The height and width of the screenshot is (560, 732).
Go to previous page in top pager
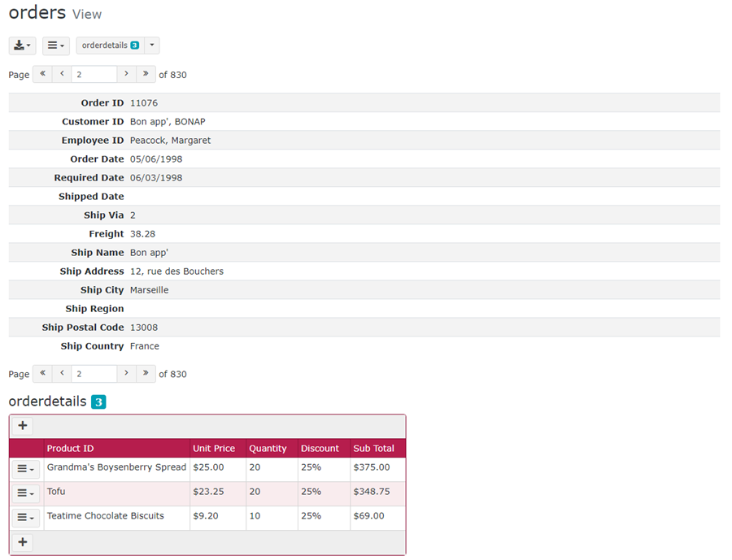pos(62,74)
